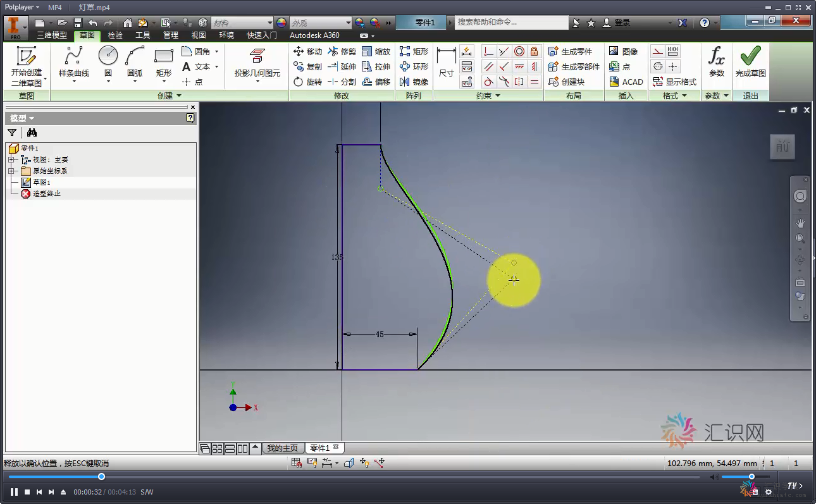Select the Dimension (尺寸) tool
This screenshot has width=816, height=504.
coord(447,62)
